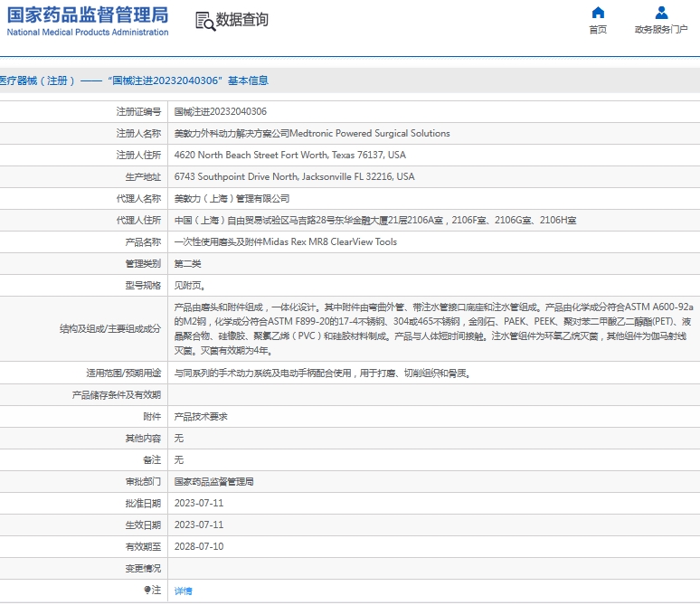Click the 注册人住所 row label
The image size is (700, 605).
[138, 155]
